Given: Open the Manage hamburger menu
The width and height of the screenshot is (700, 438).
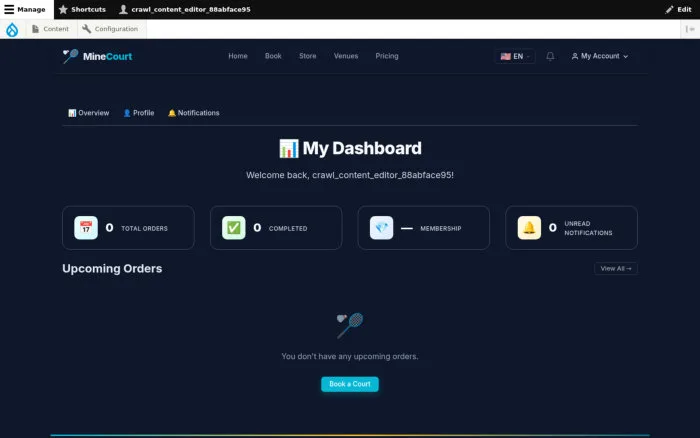Looking at the screenshot, I should click(25, 9).
